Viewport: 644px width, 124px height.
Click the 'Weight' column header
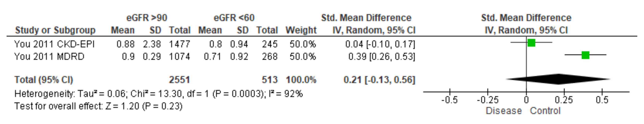coord(301,30)
